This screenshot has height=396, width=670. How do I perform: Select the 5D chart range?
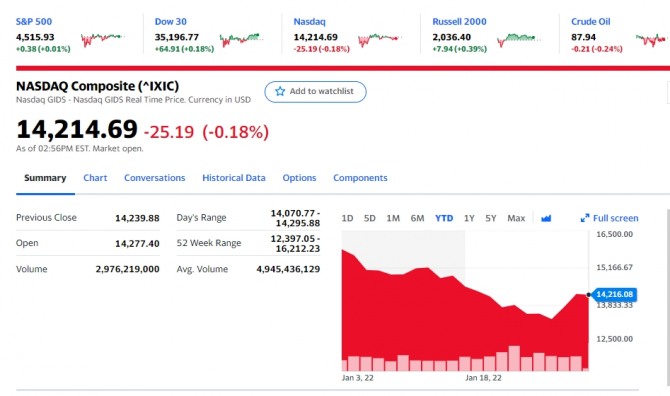(x=370, y=218)
